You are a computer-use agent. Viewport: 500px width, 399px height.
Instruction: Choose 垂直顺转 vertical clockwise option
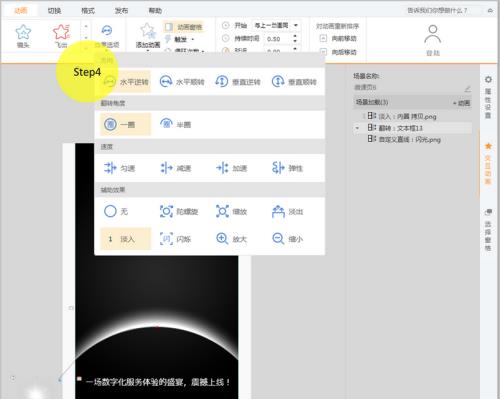294,82
